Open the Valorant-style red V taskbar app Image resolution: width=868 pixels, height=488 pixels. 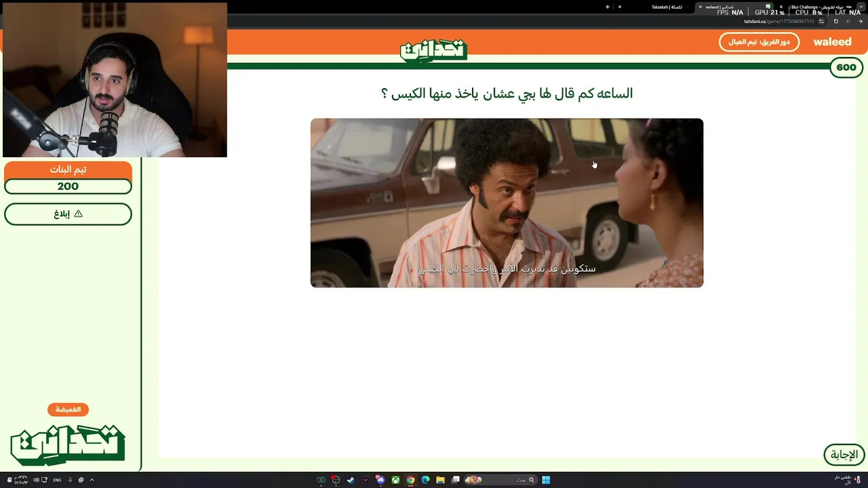pos(366,480)
